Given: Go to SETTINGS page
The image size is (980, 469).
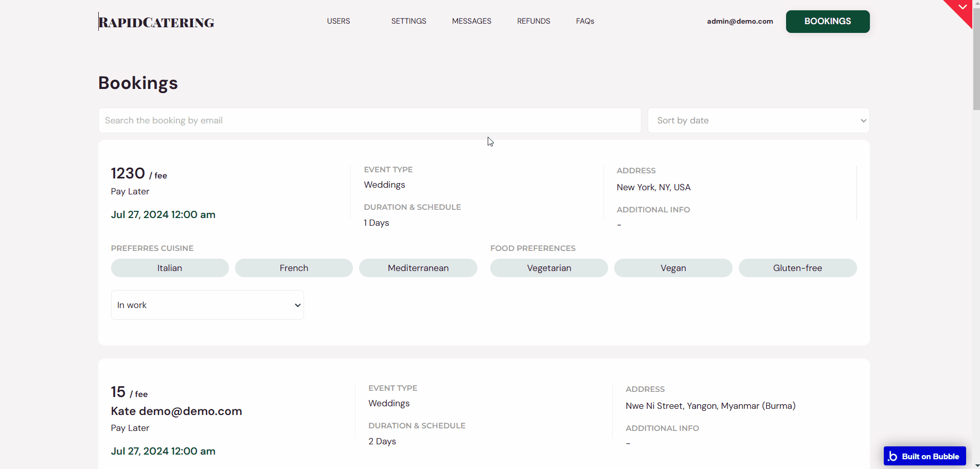Looking at the screenshot, I should [408, 21].
